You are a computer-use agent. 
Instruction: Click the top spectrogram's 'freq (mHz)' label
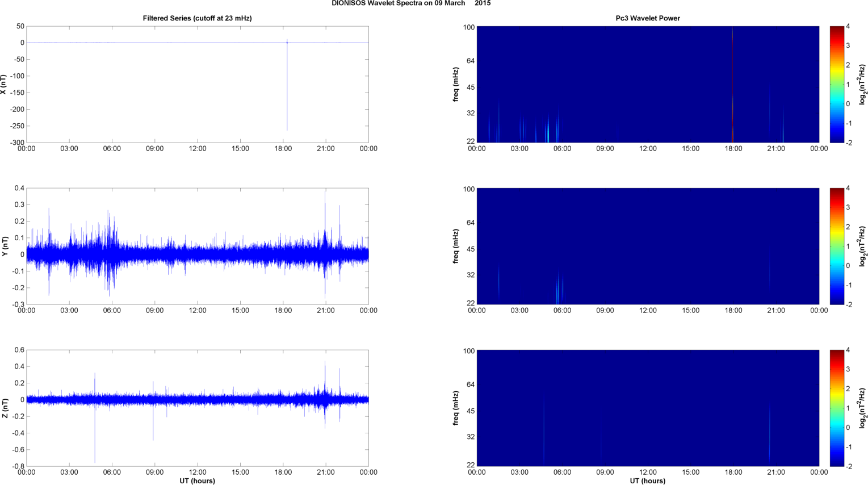pyautogui.click(x=456, y=85)
